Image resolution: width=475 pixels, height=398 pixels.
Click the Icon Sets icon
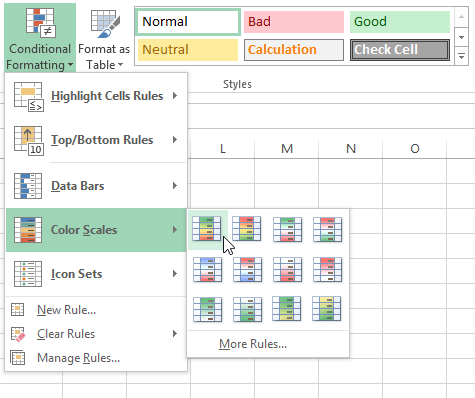[28, 274]
